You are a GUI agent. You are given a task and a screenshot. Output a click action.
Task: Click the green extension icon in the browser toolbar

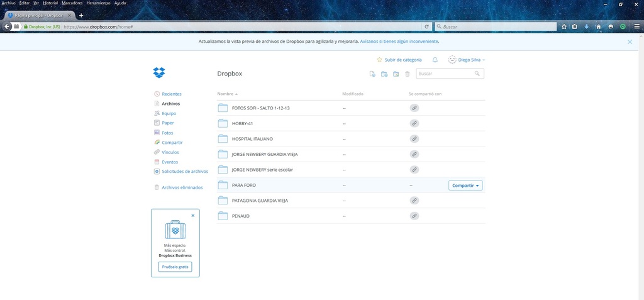[x=623, y=26]
